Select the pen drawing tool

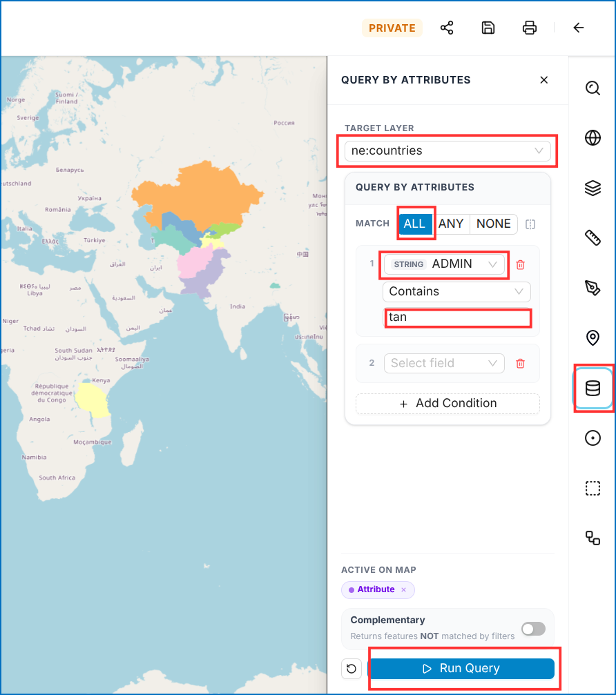coord(593,288)
